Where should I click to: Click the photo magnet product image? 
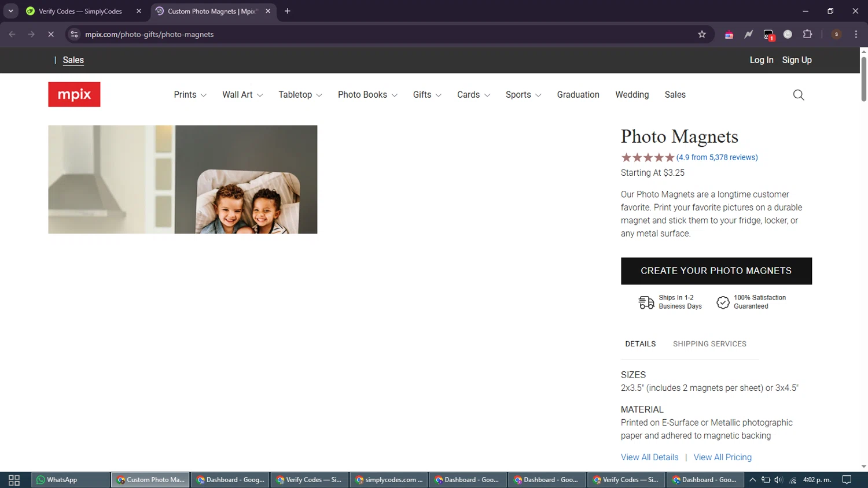182,179
